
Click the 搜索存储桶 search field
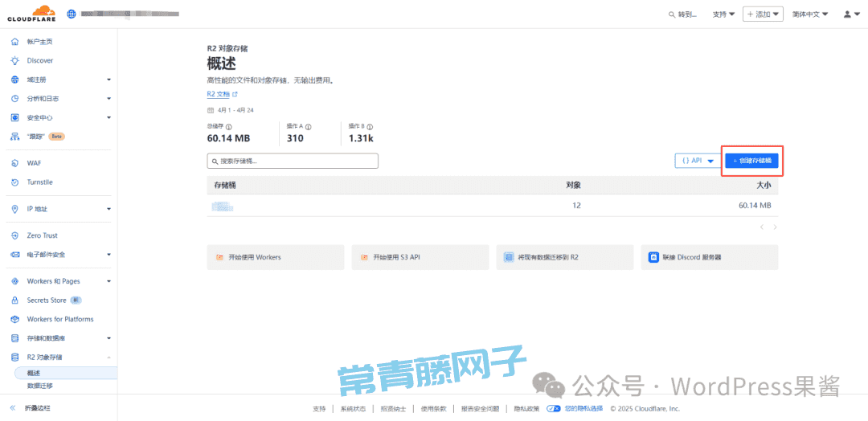[x=293, y=161]
